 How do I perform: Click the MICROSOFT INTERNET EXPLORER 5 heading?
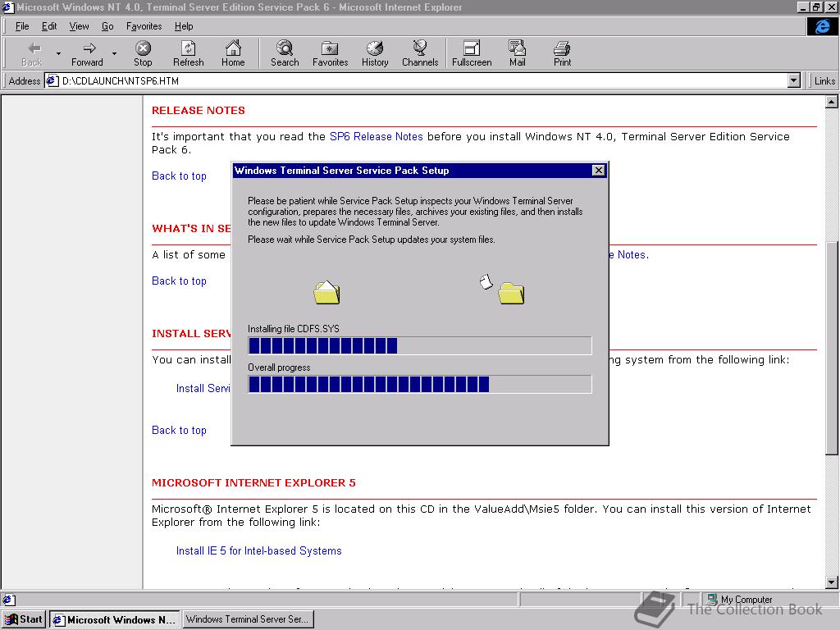(253, 482)
